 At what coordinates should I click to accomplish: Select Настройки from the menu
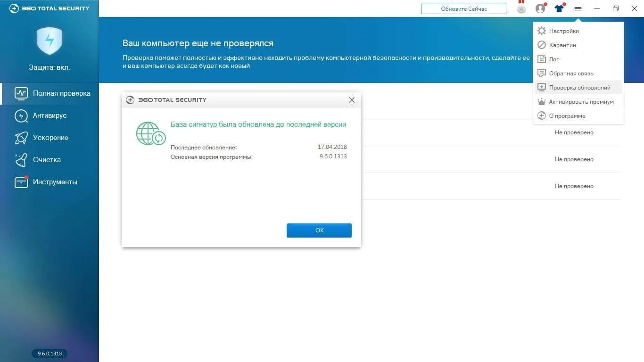pos(578,31)
